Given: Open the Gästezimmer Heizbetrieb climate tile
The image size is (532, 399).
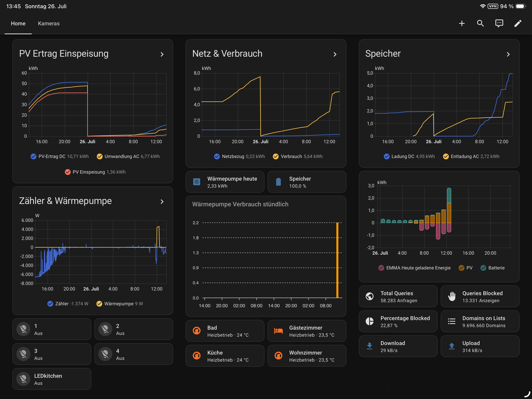Looking at the screenshot, I should click(307, 331).
